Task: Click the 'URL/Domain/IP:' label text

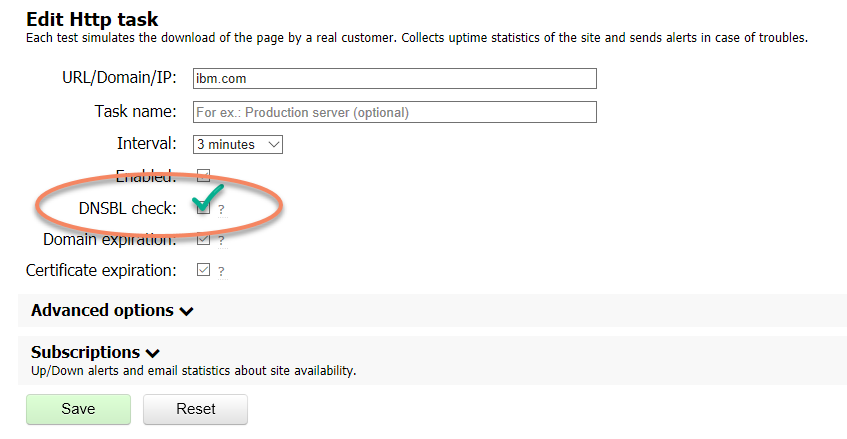Action: pos(119,78)
